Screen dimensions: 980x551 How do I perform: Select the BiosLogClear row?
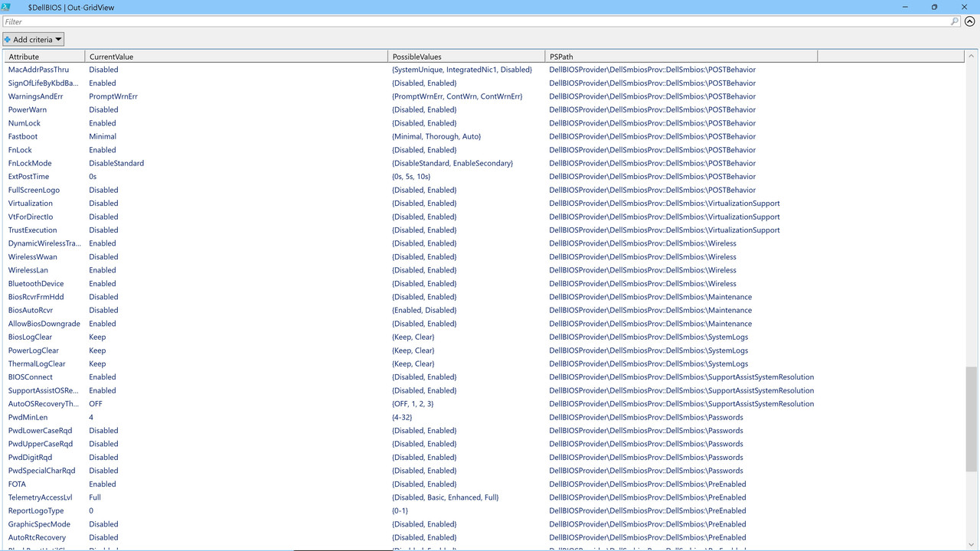pyautogui.click(x=484, y=337)
